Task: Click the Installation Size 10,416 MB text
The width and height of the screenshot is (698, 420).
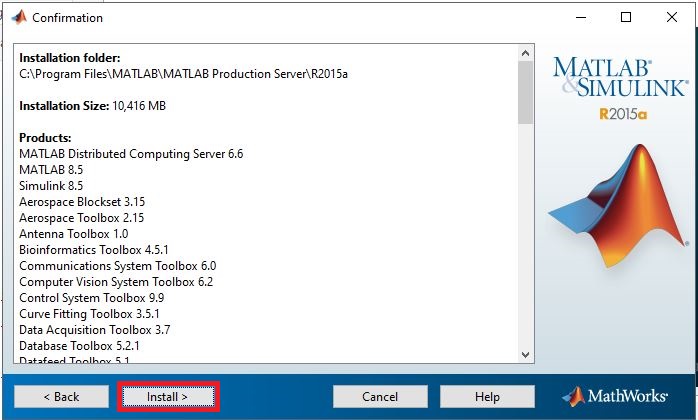Action: point(93,106)
